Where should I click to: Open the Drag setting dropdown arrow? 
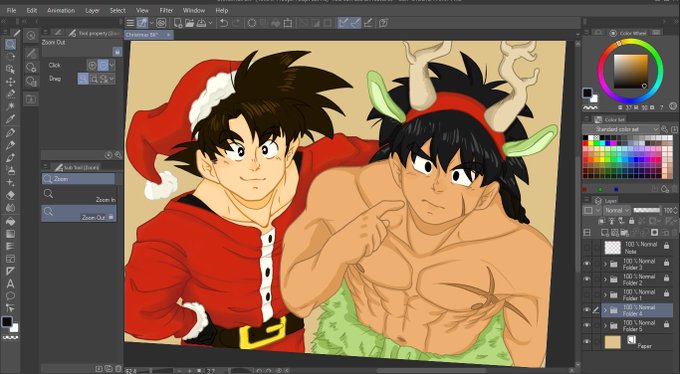[112, 79]
